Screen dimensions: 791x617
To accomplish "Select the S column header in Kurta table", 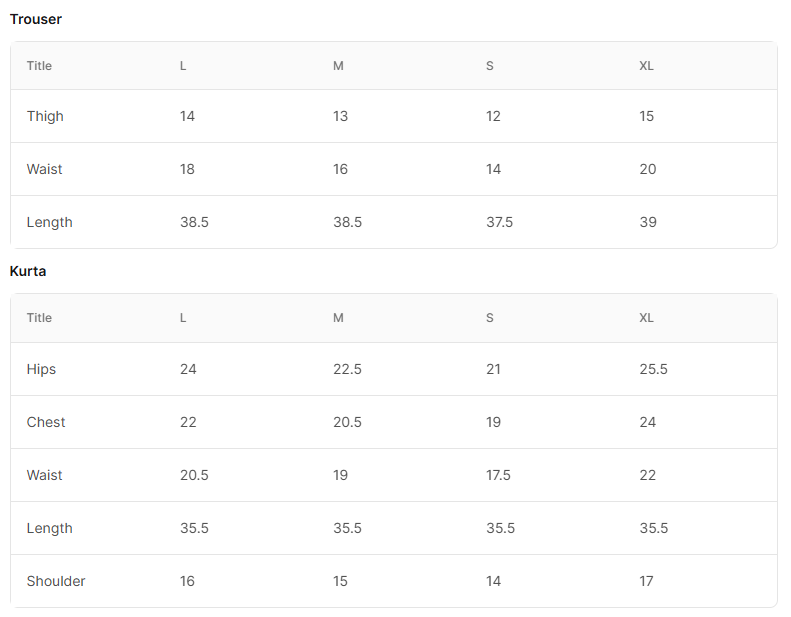I will point(489,318).
